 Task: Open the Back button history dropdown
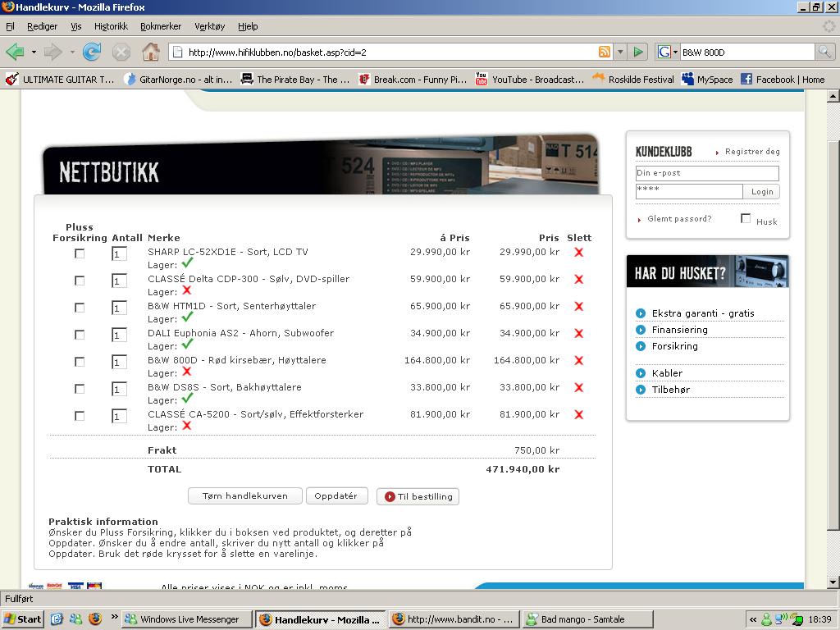tap(34, 52)
